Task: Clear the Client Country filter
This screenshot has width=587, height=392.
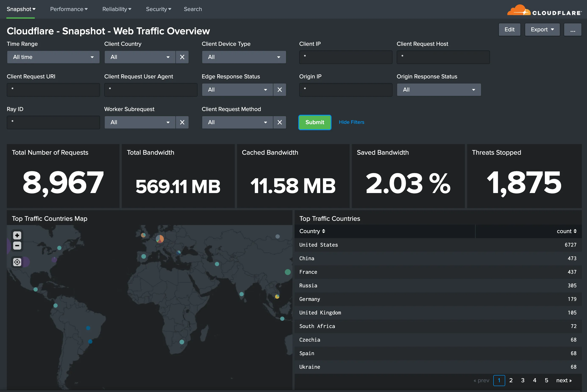Action: click(x=182, y=57)
